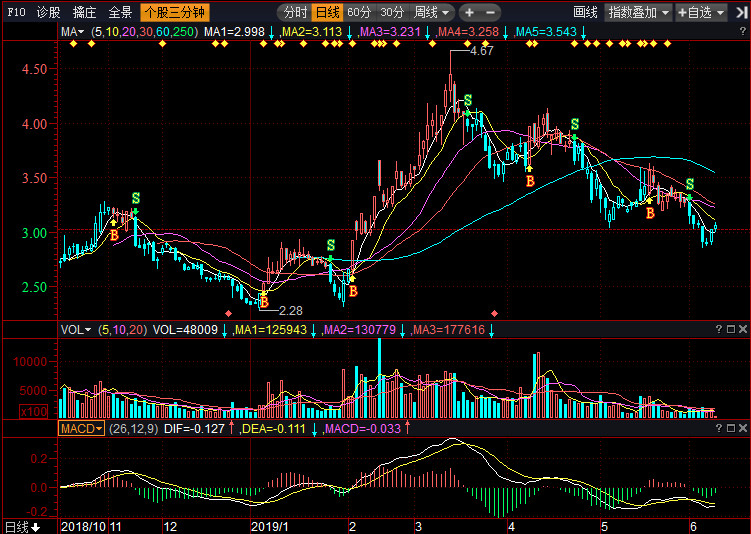Click the 4.67 high price marker
The height and width of the screenshot is (534, 751).
coord(481,51)
